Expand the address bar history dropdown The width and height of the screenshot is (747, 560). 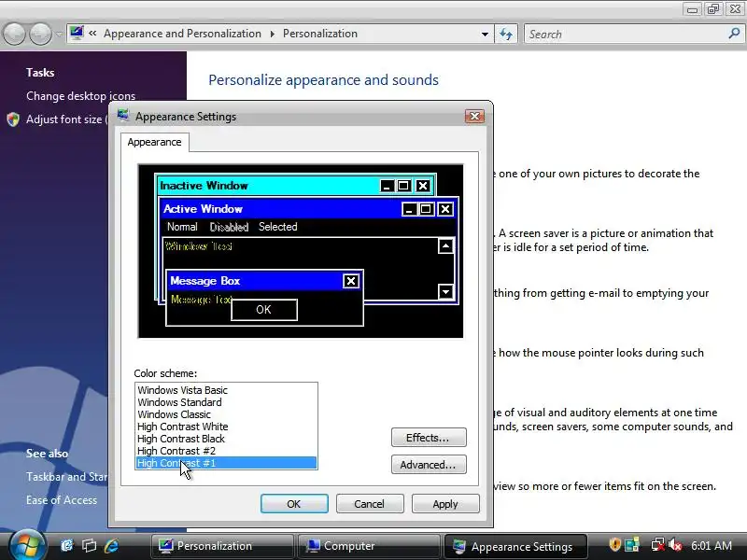click(x=485, y=35)
